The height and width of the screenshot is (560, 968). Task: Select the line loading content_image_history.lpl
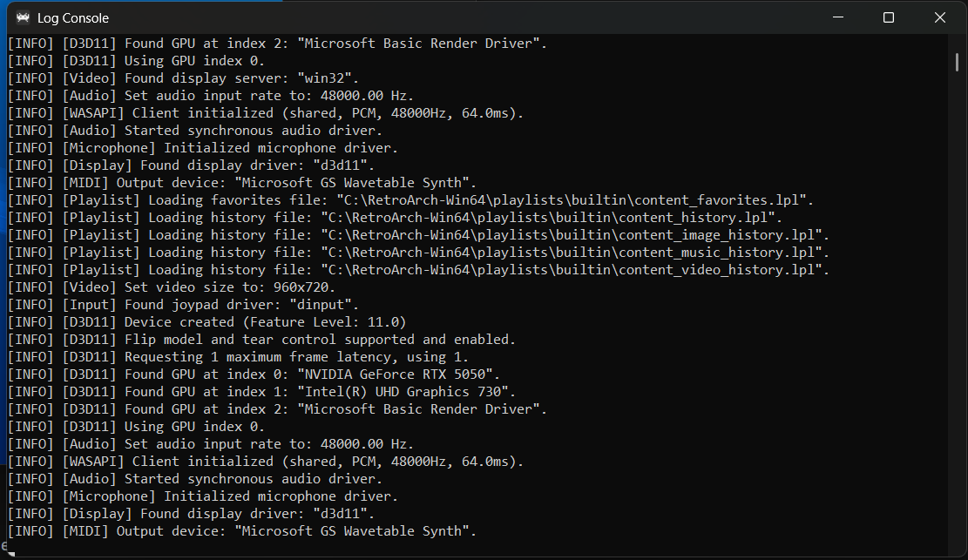click(418, 235)
